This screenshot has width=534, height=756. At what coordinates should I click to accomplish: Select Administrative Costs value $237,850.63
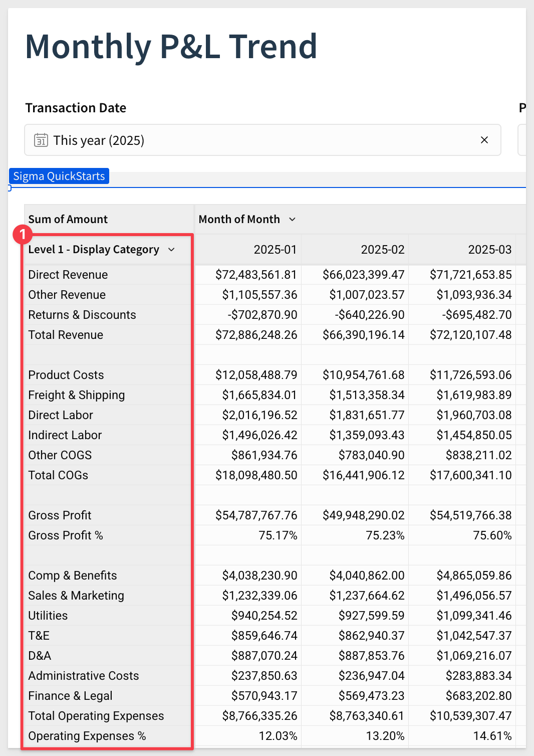[264, 676]
